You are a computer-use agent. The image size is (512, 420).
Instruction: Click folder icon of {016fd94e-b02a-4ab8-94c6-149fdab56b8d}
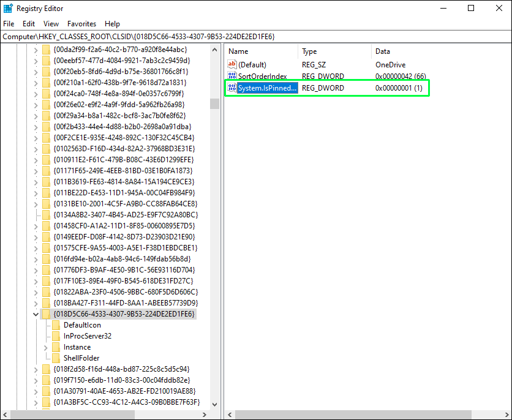point(46,259)
